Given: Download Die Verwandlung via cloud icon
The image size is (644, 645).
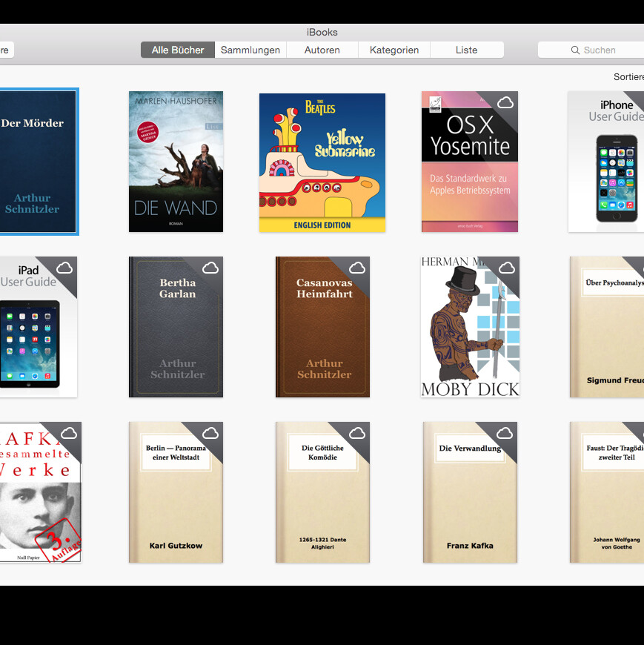Looking at the screenshot, I should click(506, 434).
